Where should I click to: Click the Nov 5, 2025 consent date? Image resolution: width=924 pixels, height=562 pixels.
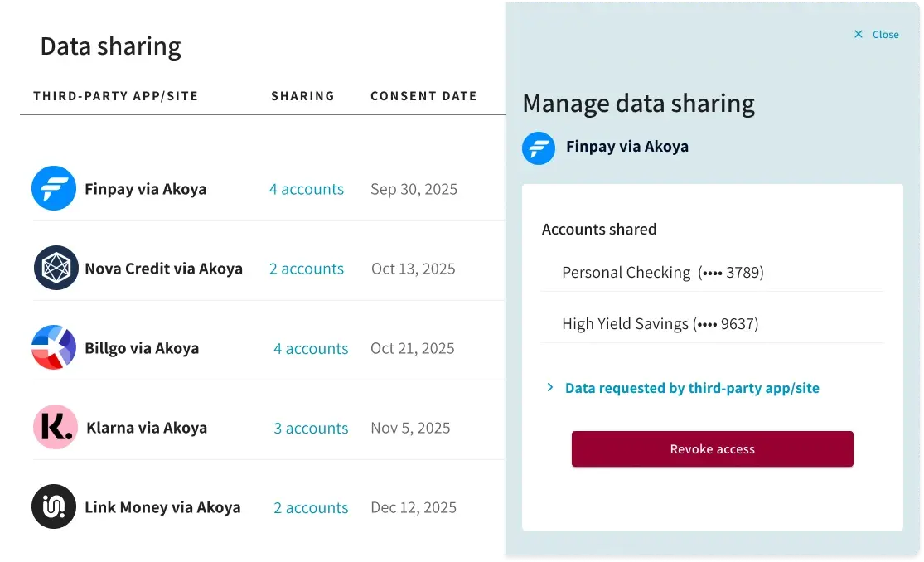pyautogui.click(x=410, y=428)
